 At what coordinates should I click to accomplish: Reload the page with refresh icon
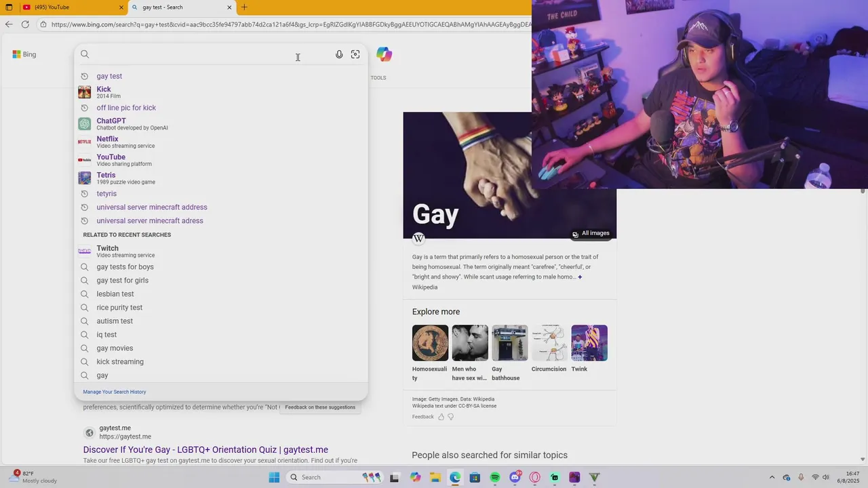click(25, 24)
